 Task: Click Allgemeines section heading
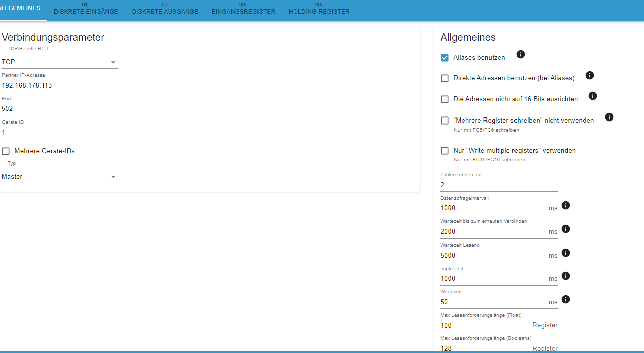point(468,37)
